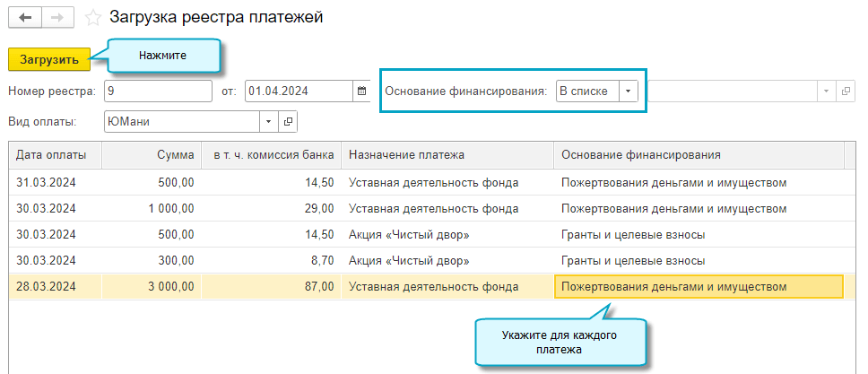Click the Номер реестра input field
The width and height of the screenshot is (868, 374).
point(157,91)
